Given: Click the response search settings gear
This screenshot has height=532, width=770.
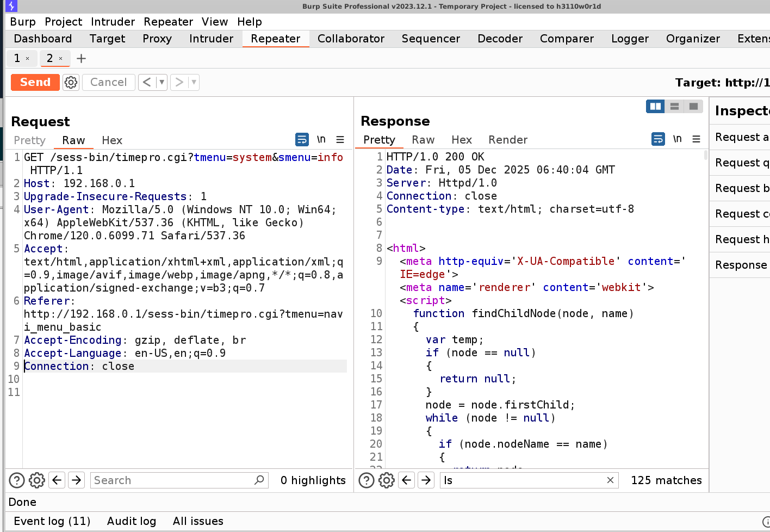Looking at the screenshot, I should (x=386, y=480).
